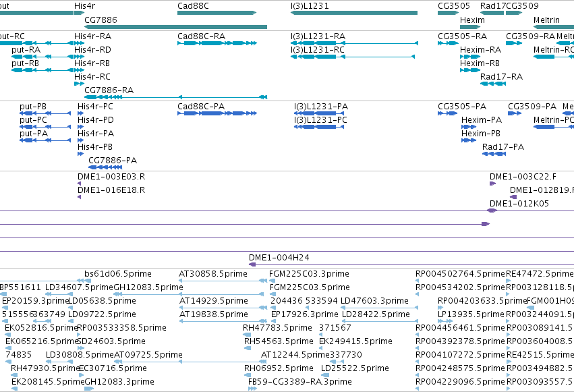
Task: Click the His4r-RD transcript label
Action: pos(92,50)
